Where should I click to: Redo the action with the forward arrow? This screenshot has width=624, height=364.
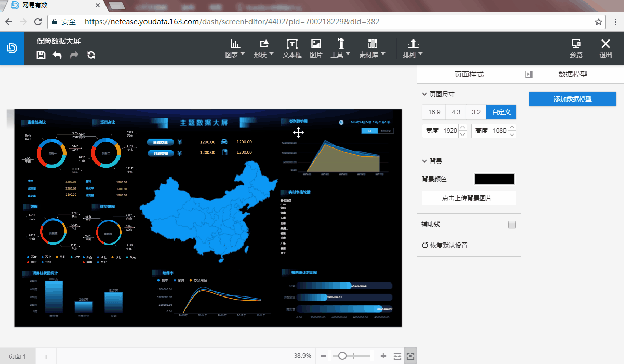74,55
